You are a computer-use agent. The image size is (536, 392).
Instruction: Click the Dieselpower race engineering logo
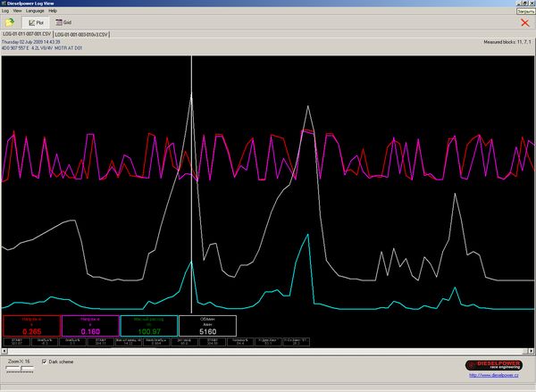(496, 364)
